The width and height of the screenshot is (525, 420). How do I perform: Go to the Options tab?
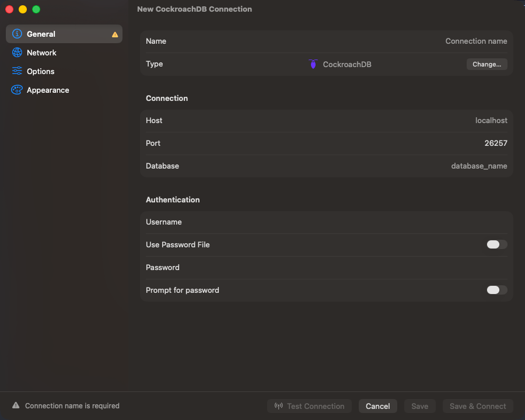tap(64, 71)
